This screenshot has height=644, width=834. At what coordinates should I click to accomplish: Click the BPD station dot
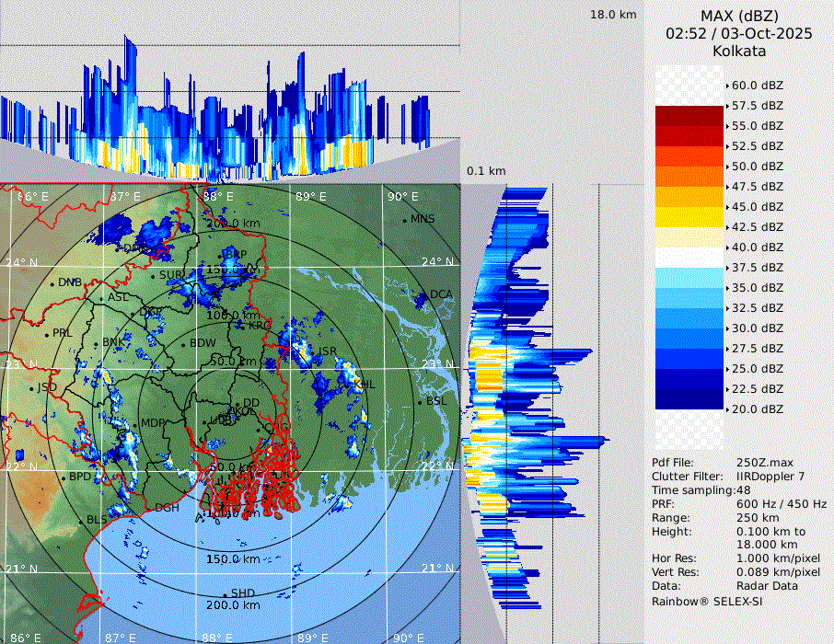[x=64, y=477]
